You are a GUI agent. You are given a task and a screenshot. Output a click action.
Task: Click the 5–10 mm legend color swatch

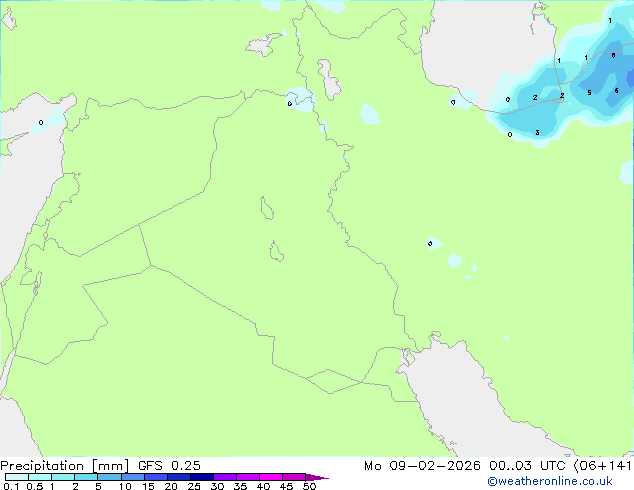point(109,477)
